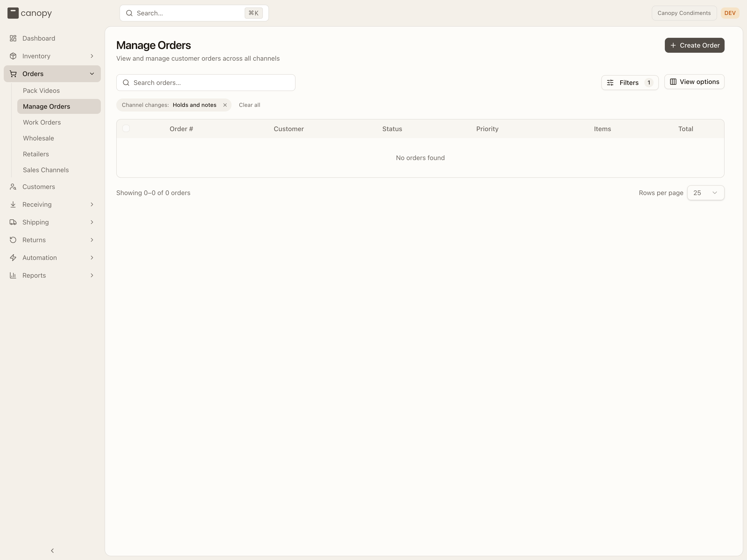Remove Holds and notes filter chip
Image resolution: width=747 pixels, height=560 pixels.
click(225, 105)
